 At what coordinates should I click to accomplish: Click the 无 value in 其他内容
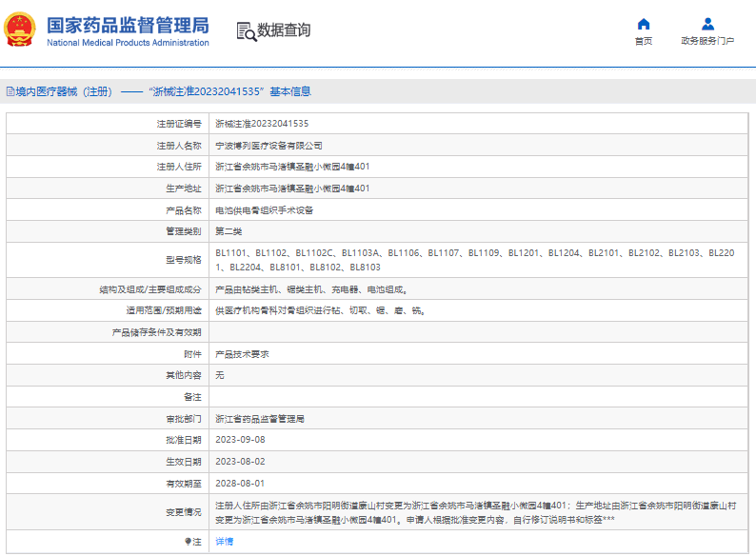[x=219, y=375]
